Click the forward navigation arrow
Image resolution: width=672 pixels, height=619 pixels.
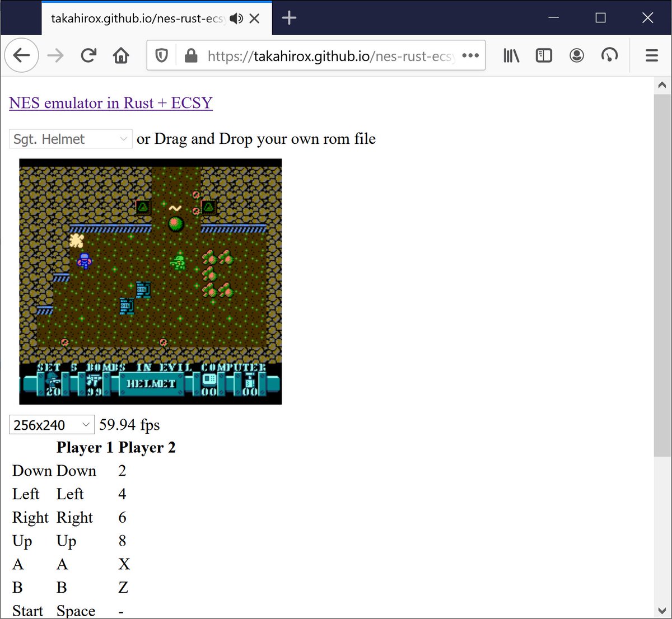coord(55,55)
